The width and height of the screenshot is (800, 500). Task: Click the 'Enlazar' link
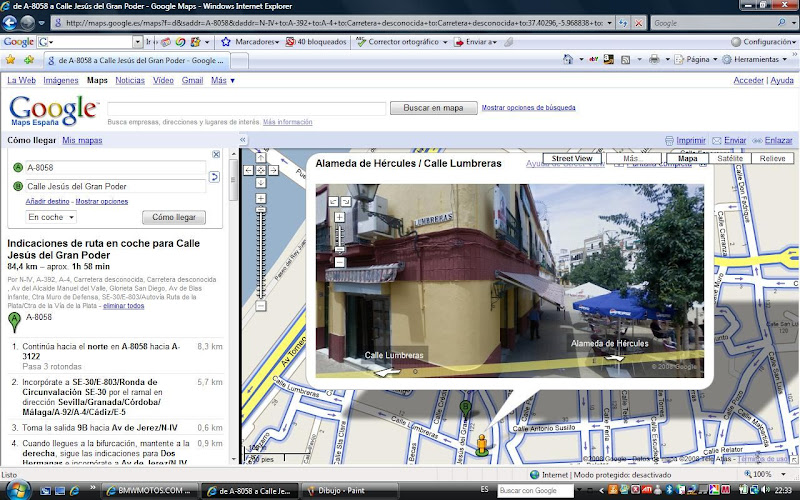[778, 140]
